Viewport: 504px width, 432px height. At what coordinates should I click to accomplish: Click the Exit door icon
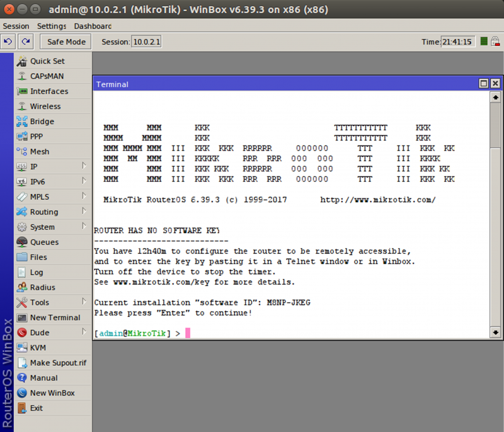tap(22, 408)
